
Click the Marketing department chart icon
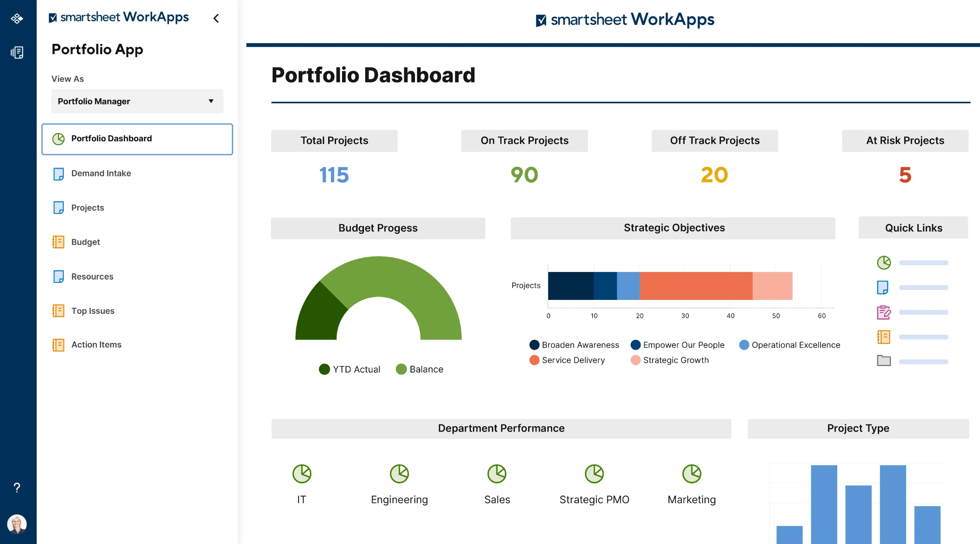(x=692, y=474)
